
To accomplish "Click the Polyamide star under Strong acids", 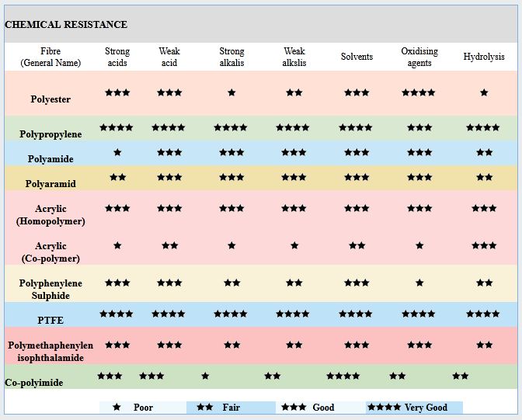I will (117, 153).
